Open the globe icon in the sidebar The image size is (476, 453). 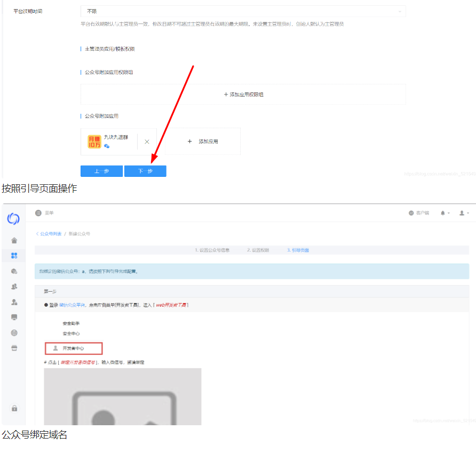tap(14, 332)
